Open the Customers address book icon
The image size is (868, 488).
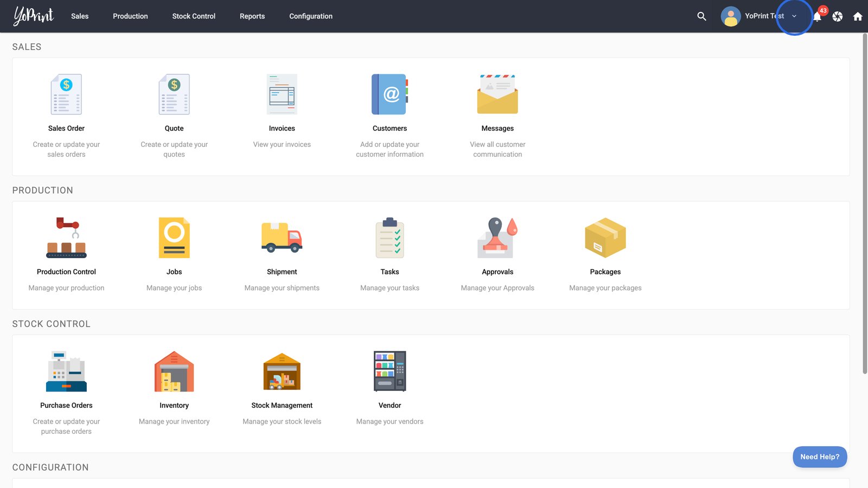tap(390, 94)
